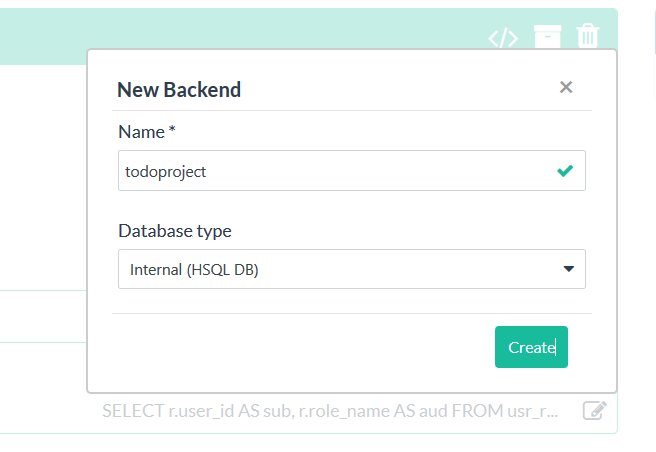Click the SELECT r.user_id query text

click(330, 411)
